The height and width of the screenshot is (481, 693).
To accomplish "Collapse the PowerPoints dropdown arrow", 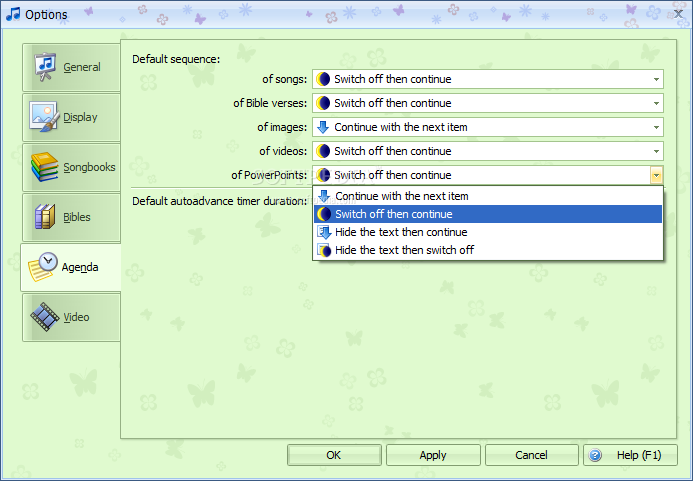I will click(656, 176).
